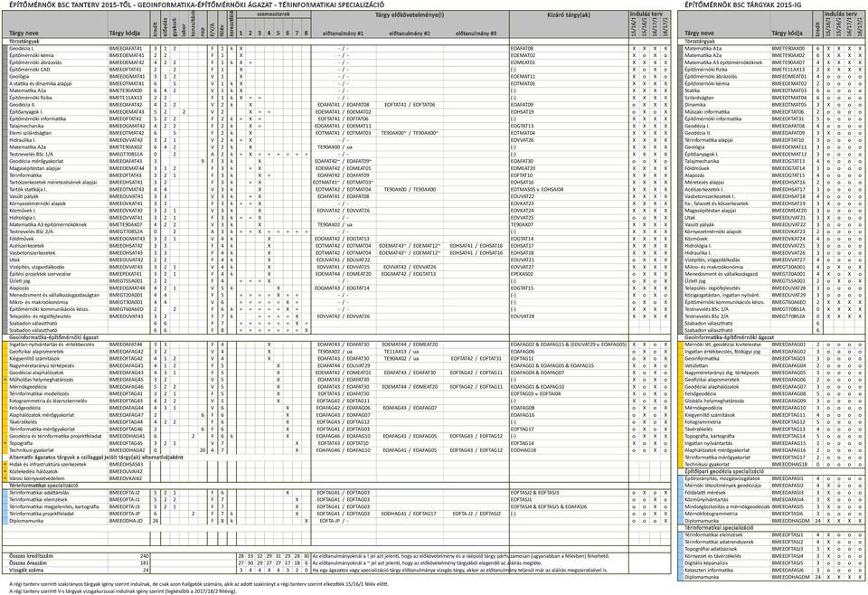
Task: Click 'Építési projektek szervezése' subject name
Action: 40,274
